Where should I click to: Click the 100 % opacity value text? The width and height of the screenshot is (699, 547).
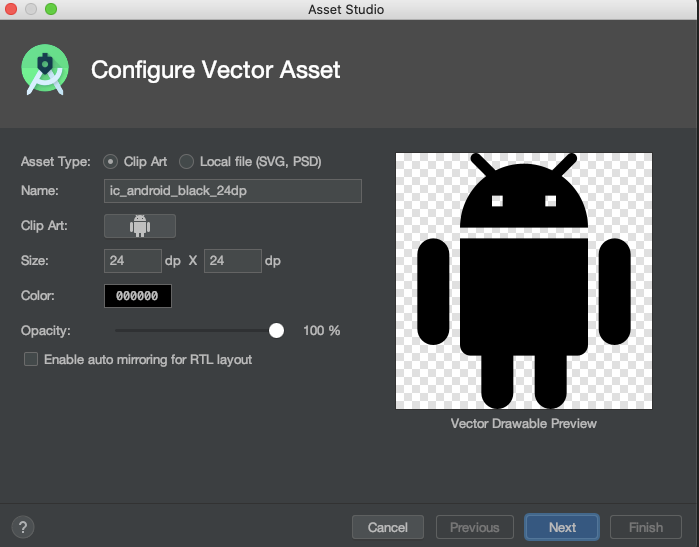(x=321, y=330)
